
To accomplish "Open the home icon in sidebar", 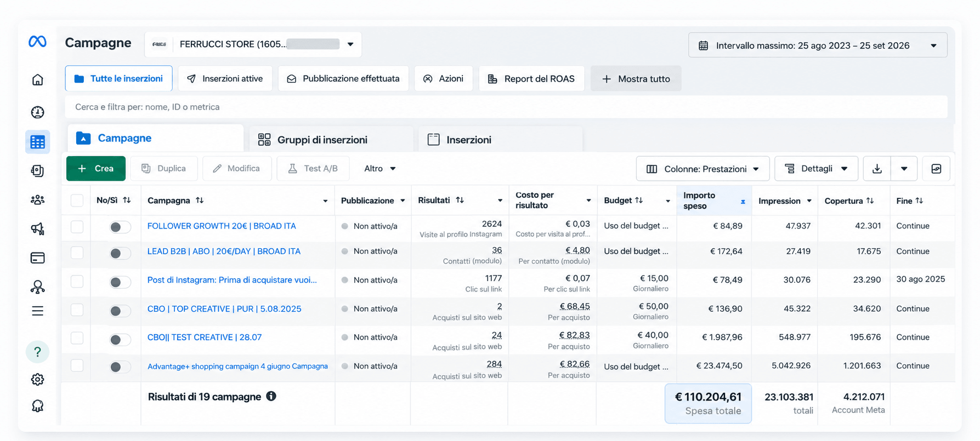I will pyautogui.click(x=37, y=80).
